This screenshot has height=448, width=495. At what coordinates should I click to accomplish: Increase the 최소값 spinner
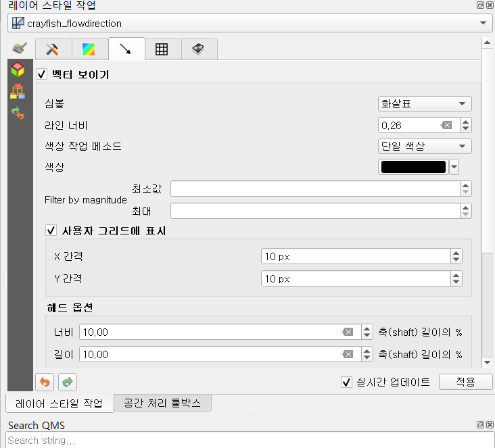tap(466, 185)
